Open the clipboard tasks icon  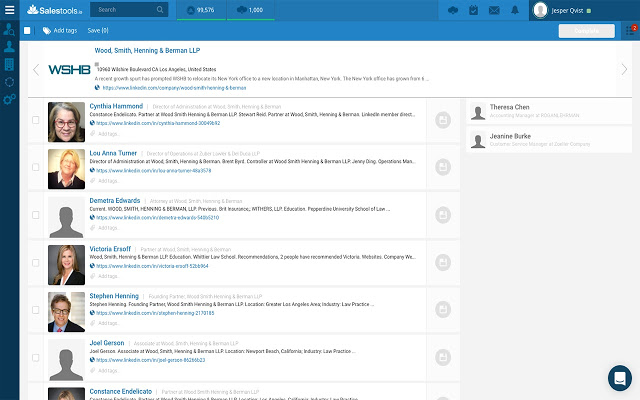click(473, 10)
